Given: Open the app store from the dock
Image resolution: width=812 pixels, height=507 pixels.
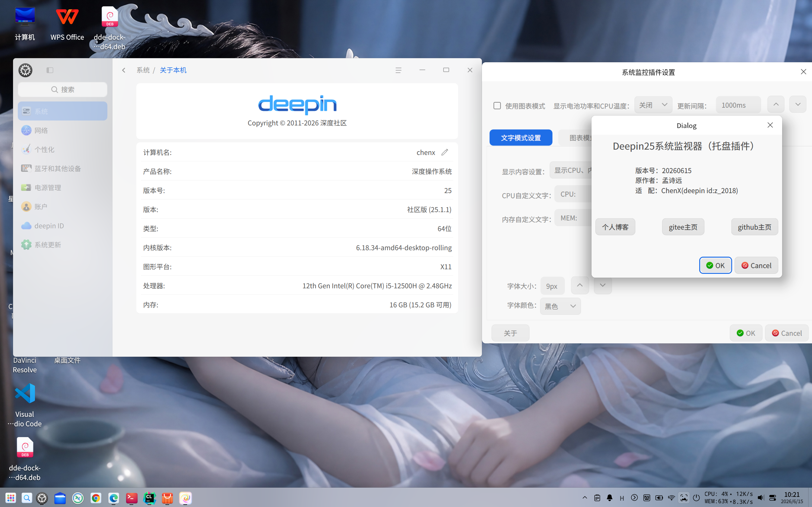Looking at the screenshot, I should (167, 498).
